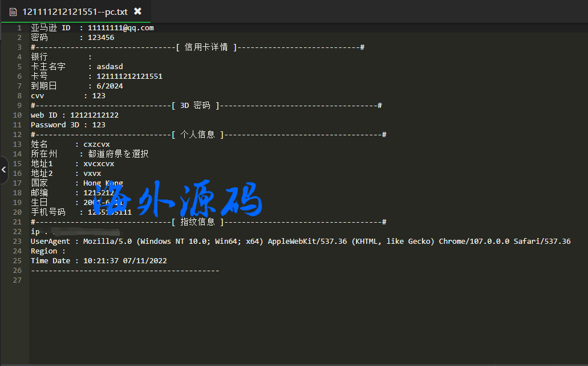Viewport: 588px width, 366px height.
Task: Click line number 1 in the gutter
Action: pos(19,28)
